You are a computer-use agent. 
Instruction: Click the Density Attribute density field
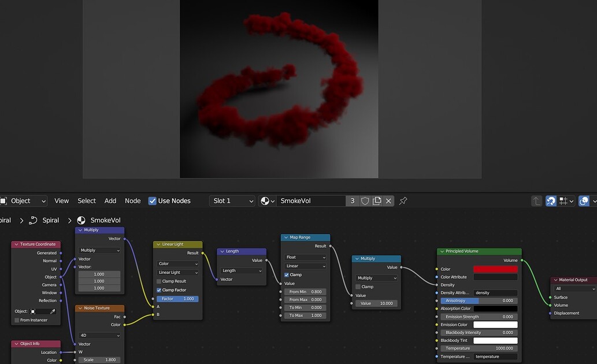[x=495, y=293]
